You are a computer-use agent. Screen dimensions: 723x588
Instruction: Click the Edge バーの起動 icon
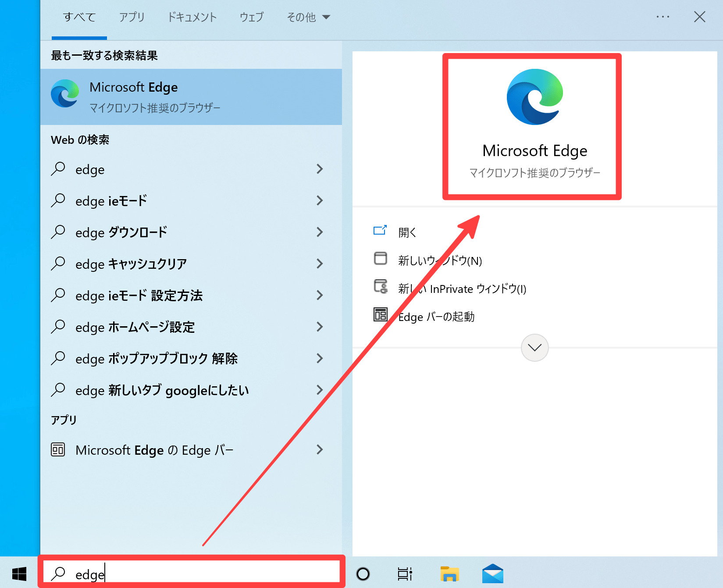(x=380, y=314)
